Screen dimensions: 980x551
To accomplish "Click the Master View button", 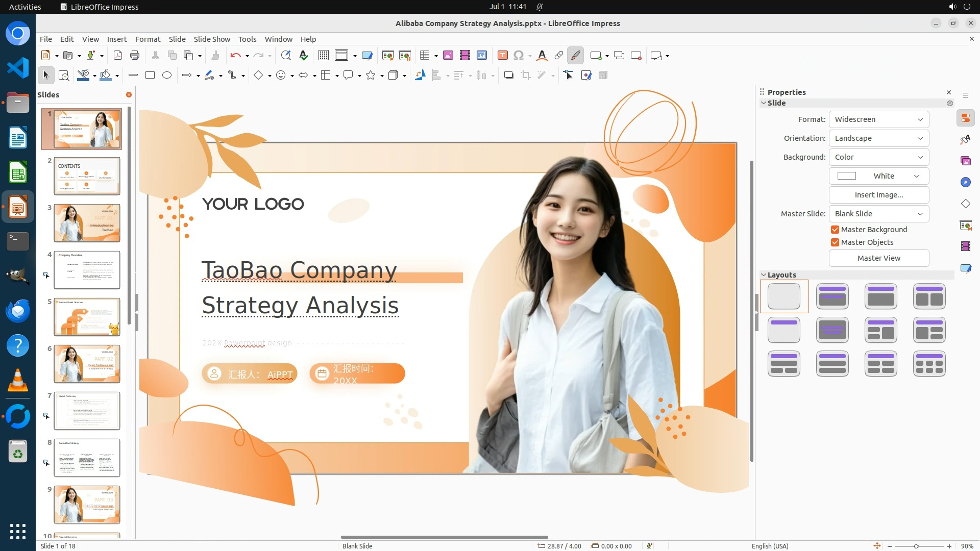I will pyautogui.click(x=878, y=258).
